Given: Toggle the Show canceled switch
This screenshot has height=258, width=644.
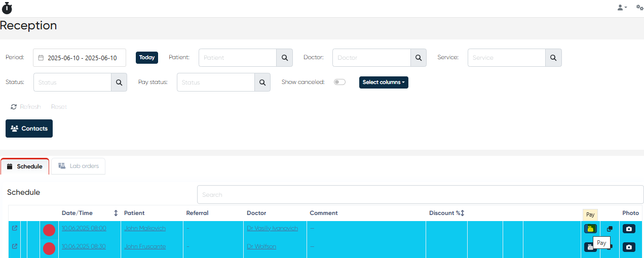Looking at the screenshot, I should point(339,82).
